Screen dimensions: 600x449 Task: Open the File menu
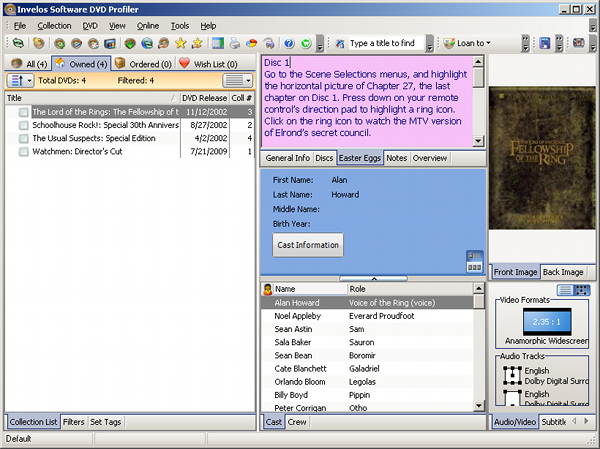tap(20, 26)
